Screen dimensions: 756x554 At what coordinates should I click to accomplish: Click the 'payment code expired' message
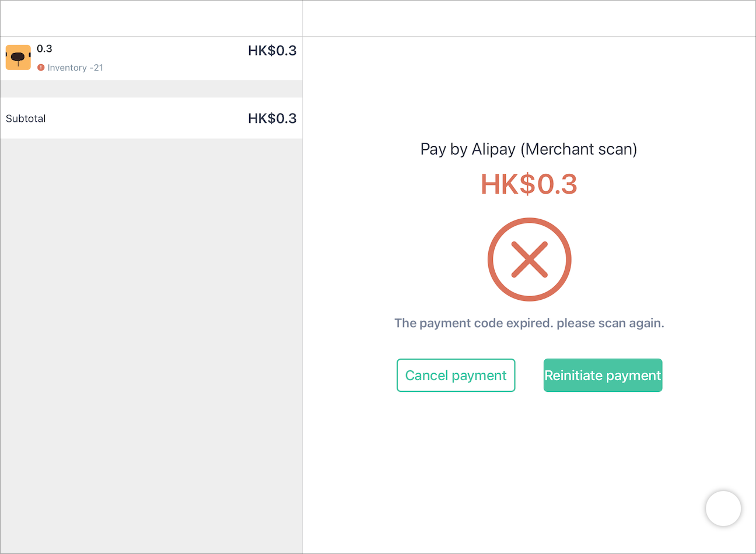529,323
